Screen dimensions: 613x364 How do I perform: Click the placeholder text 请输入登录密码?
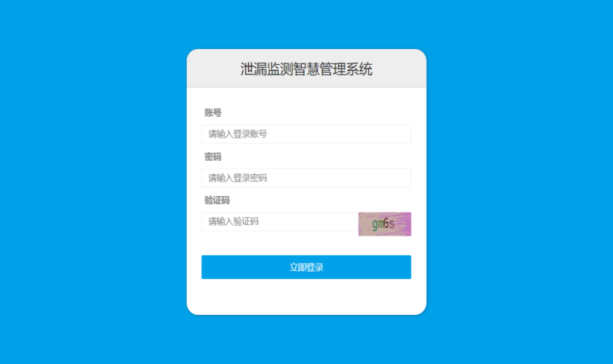click(x=238, y=178)
